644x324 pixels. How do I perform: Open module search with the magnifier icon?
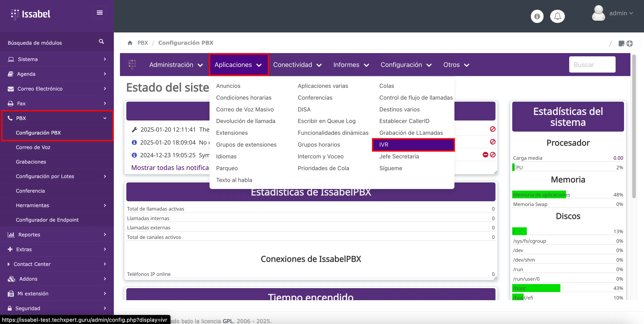pyautogui.click(x=101, y=42)
